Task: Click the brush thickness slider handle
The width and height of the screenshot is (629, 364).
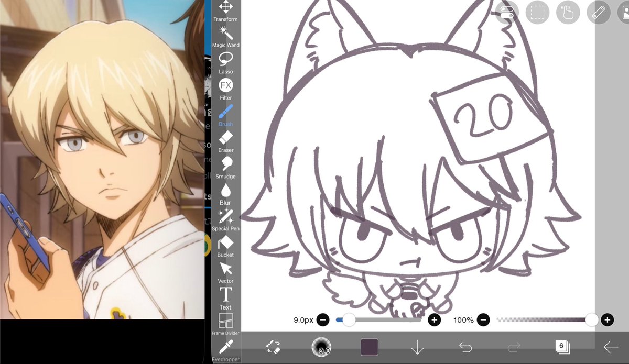Action: [x=349, y=319]
